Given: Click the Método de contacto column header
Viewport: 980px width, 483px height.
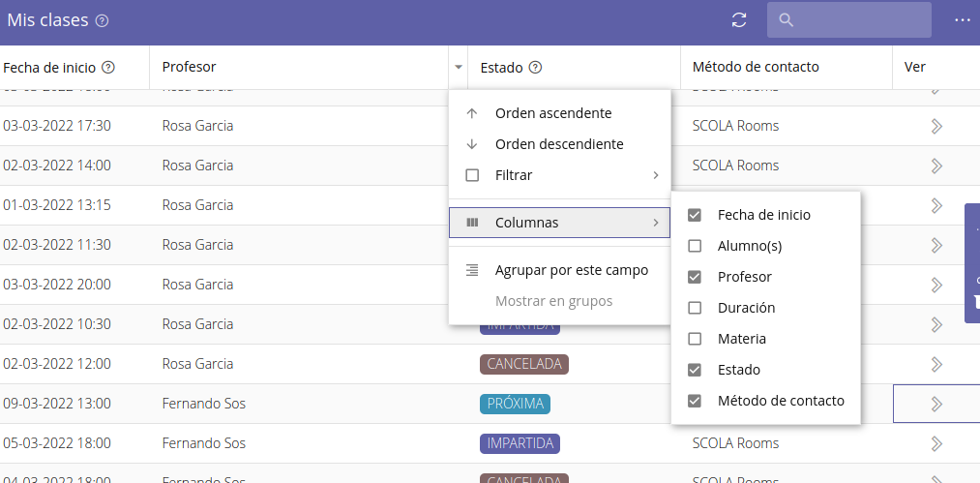Looking at the screenshot, I should [x=756, y=67].
